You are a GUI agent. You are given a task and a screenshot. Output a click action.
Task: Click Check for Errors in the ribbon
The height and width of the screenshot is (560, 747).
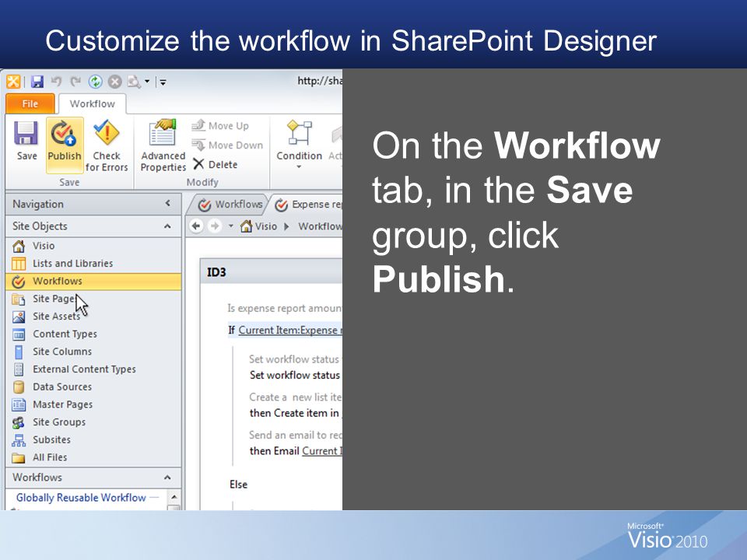click(107, 145)
